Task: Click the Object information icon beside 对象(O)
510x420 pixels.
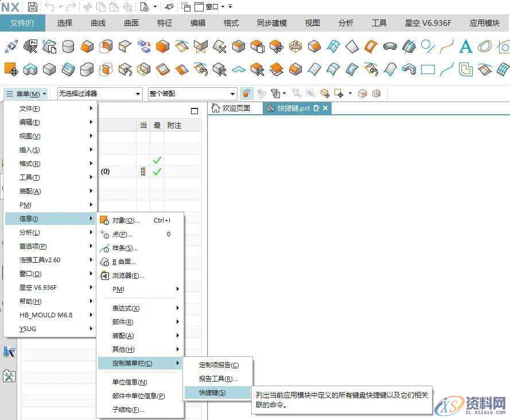Action: point(104,220)
